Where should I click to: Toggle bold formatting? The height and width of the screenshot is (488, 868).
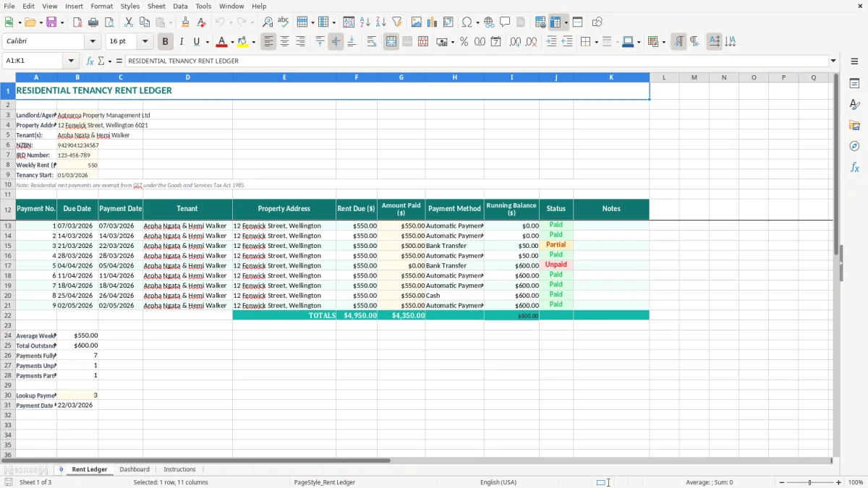point(165,42)
